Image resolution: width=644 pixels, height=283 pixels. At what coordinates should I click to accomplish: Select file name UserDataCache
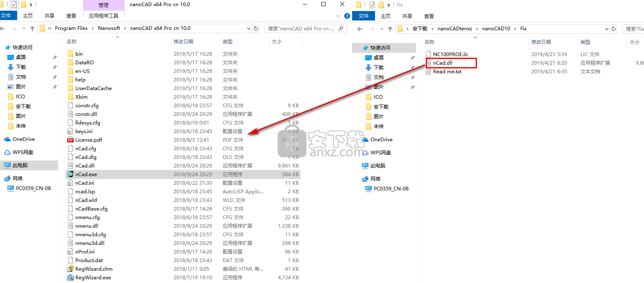point(93,88)
